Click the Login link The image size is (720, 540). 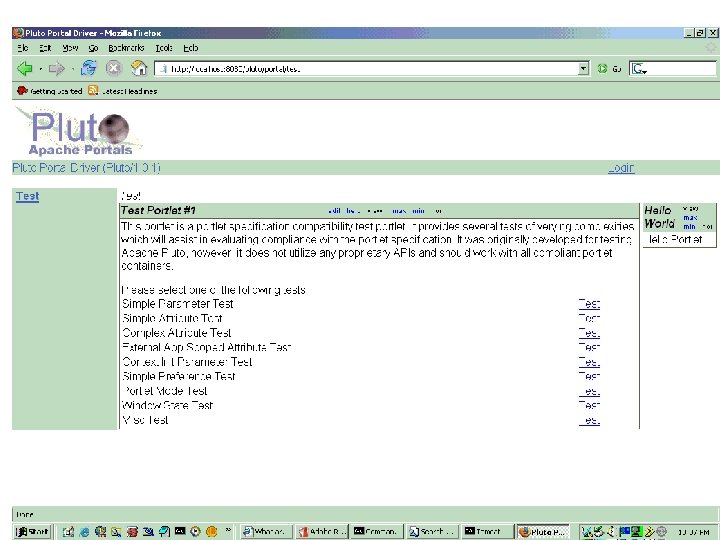621,168
